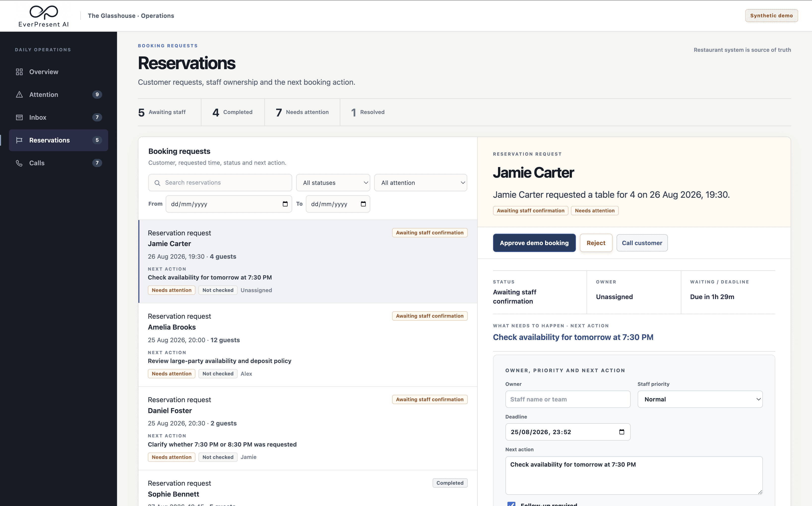Click the magnifier icon in reservations search

[157, 183]
